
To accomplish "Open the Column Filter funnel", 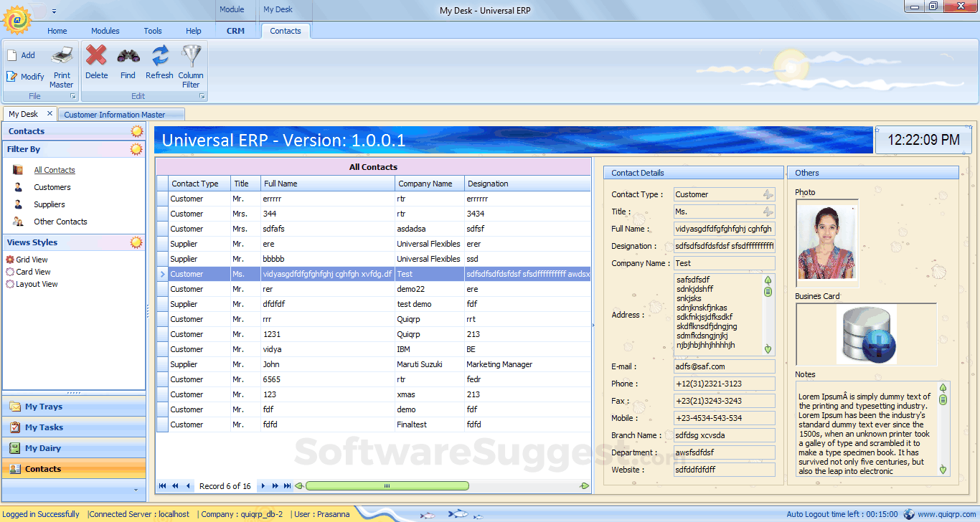I will coord(191,56).
